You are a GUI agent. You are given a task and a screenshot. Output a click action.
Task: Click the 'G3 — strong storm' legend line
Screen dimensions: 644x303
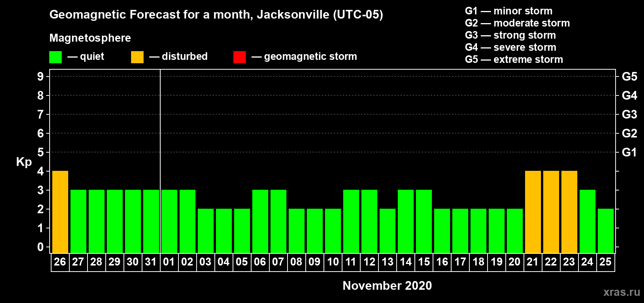(x=510, y=35)
